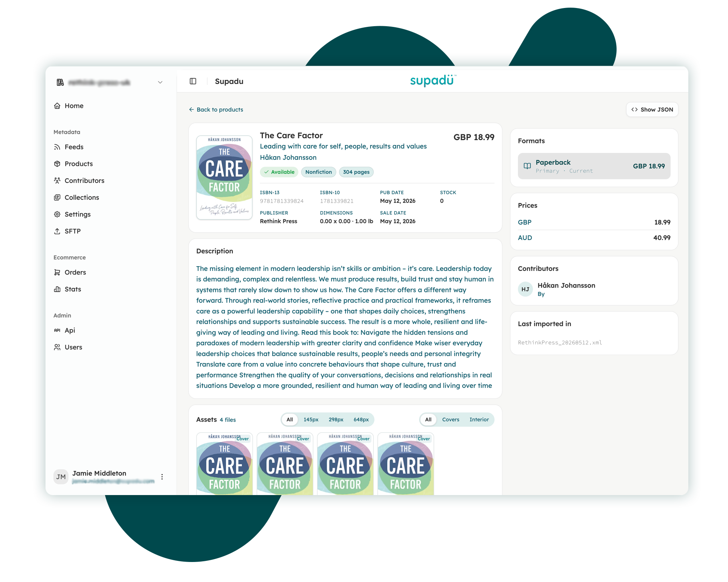Image resolution: width=728 pixels, height=582 pixels.
Task: Open the fourth asset cover thumbnail
Action: tap(405, 464)
